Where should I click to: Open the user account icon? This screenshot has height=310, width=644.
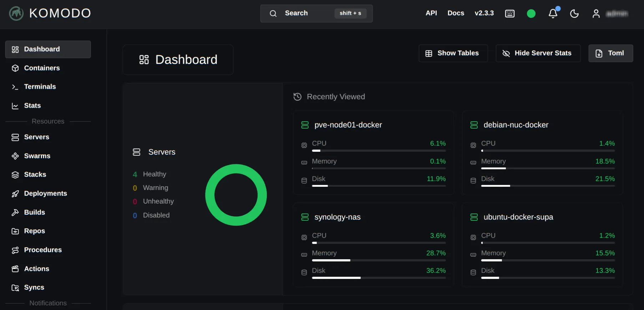(x=596, y=14)
